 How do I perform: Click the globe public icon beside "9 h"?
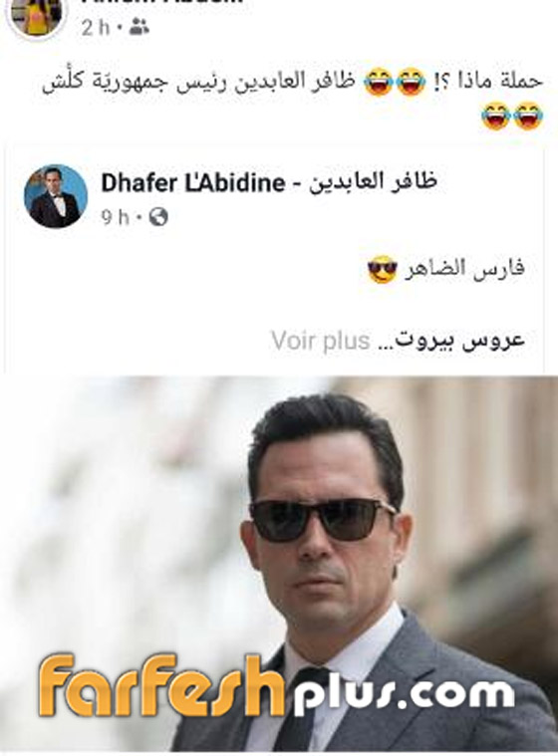158,217
